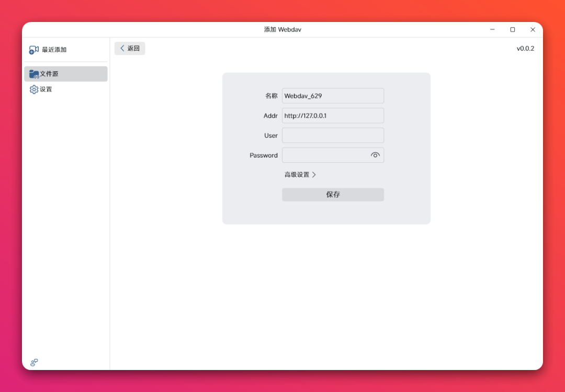565x392 pixels.
Task: Focus the Password input field
Action: 324,155
